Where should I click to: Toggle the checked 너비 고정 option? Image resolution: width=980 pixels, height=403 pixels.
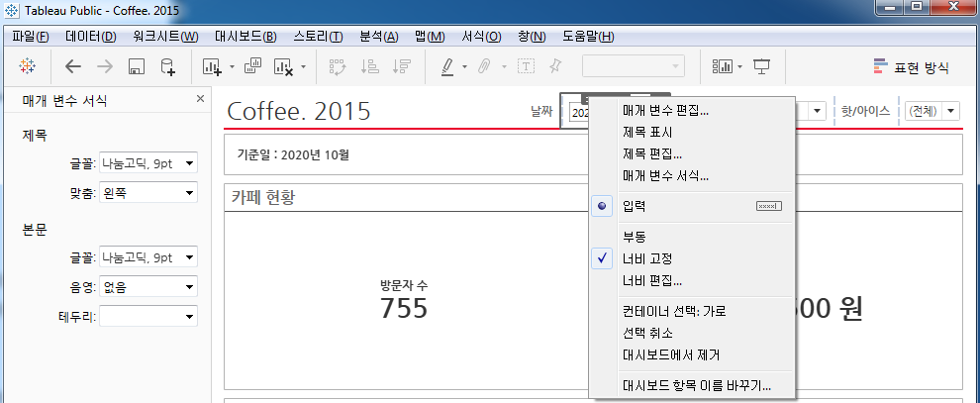click(x=692, y=258)
